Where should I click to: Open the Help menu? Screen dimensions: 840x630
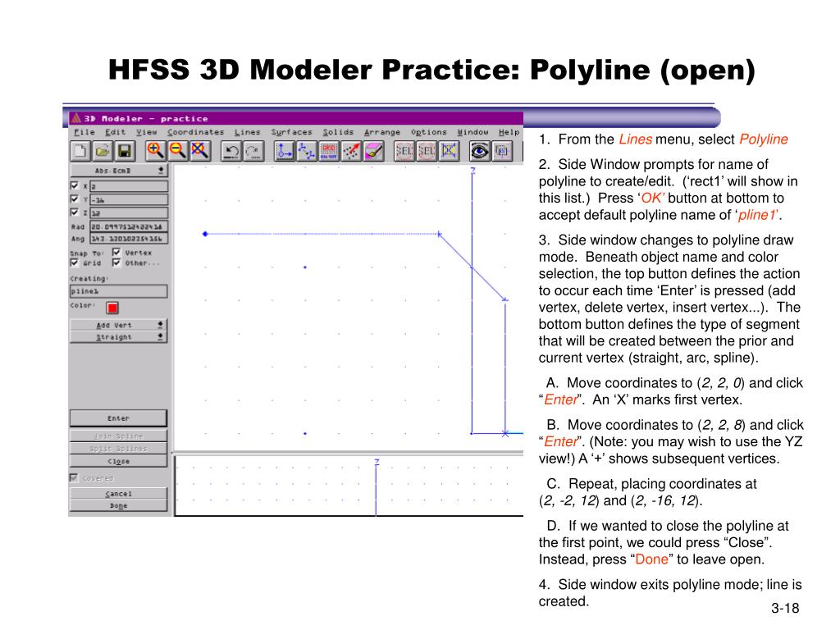point(509,132)
